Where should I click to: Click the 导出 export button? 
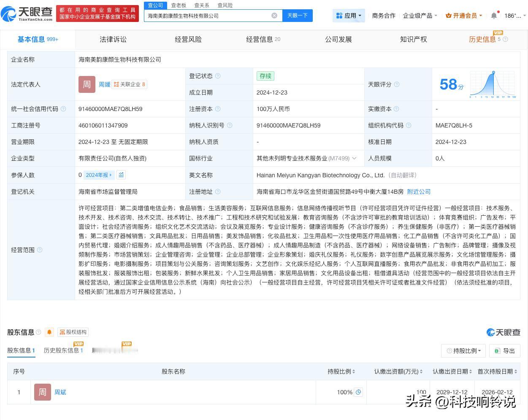point(505,351)
